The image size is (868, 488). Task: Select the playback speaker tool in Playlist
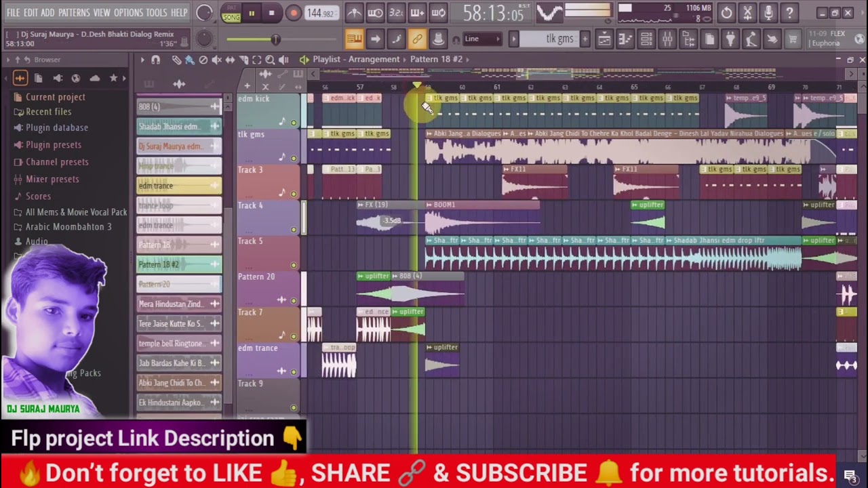point(283,60)
